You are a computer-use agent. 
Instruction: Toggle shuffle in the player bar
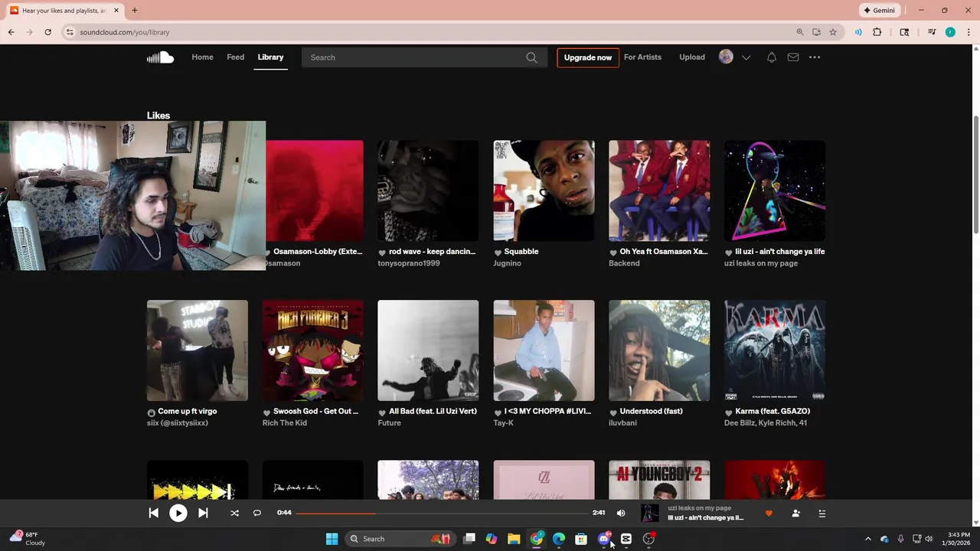(234, 513)
